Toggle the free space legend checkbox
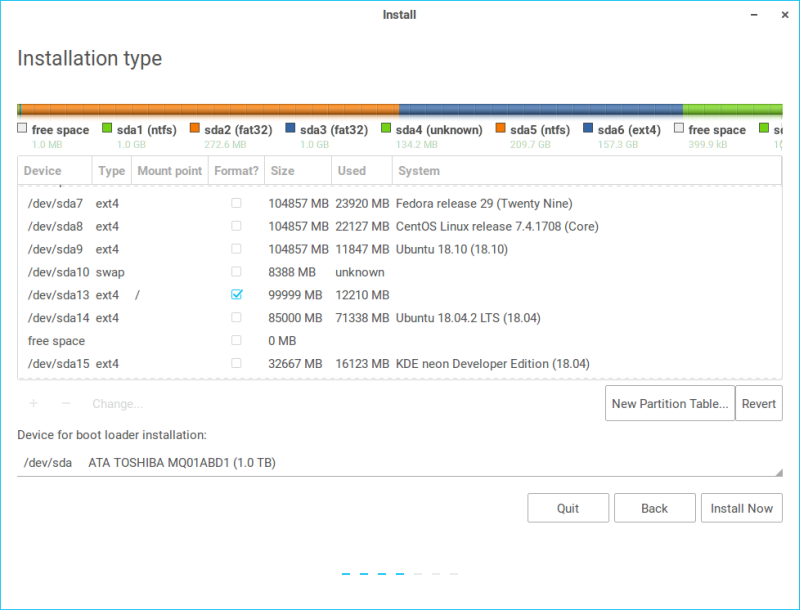The image size is (800, 610). tap(21, 128)
